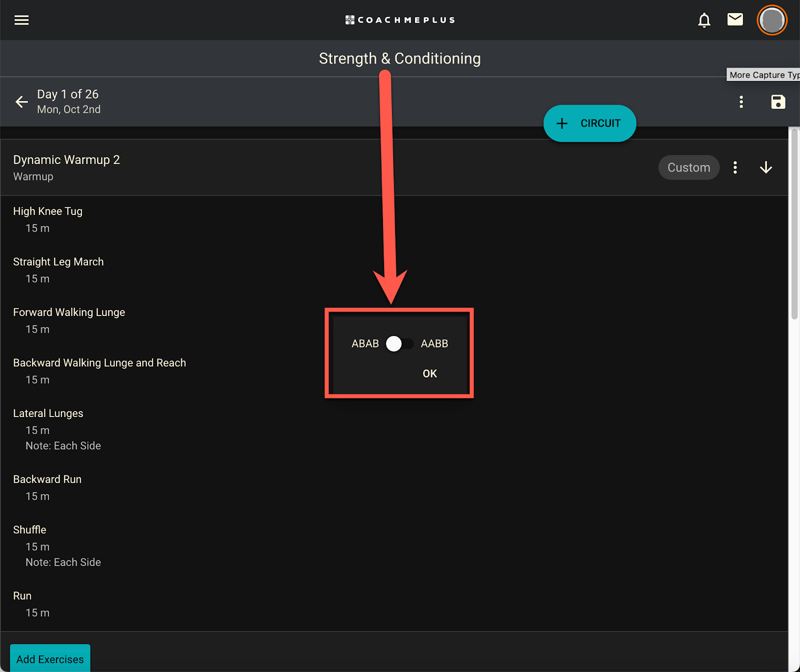The image size is (800, 672).
Task: Open the hamburger navigation menu
Action: [21, 20]
